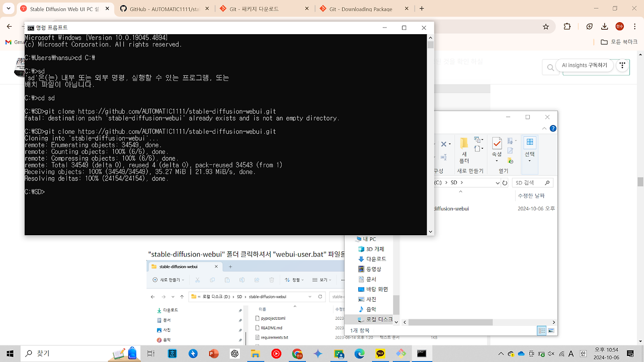Open File Explorer from the taskbar
Image resolution: width=644 pixels, height=362 pixels.
click(255, 353)
